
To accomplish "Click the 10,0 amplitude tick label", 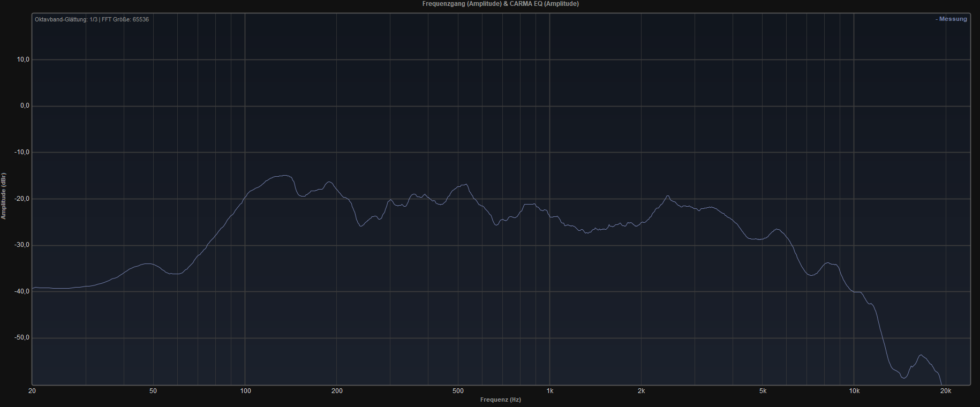I will tap(24, 59).
